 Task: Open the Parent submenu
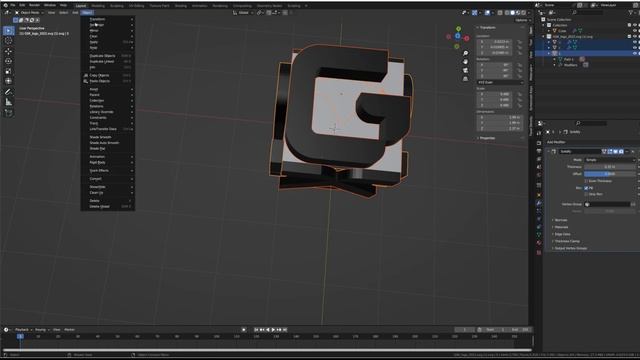click(108, 95)
